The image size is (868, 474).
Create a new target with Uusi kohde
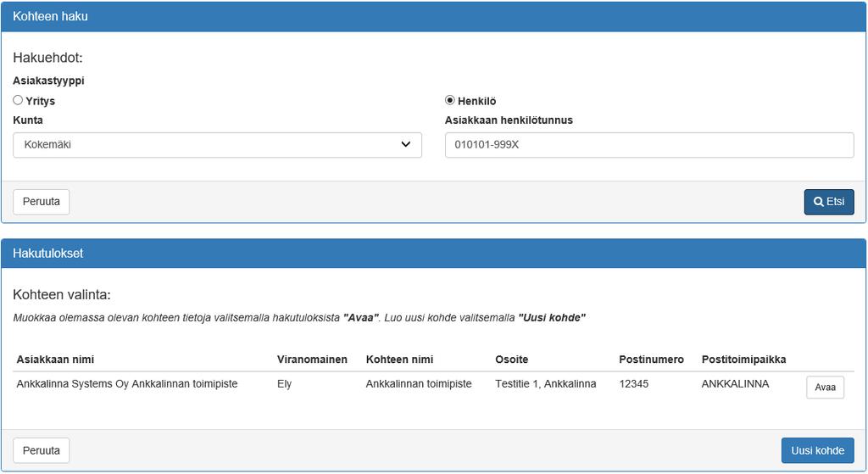(x=818, y=451)
